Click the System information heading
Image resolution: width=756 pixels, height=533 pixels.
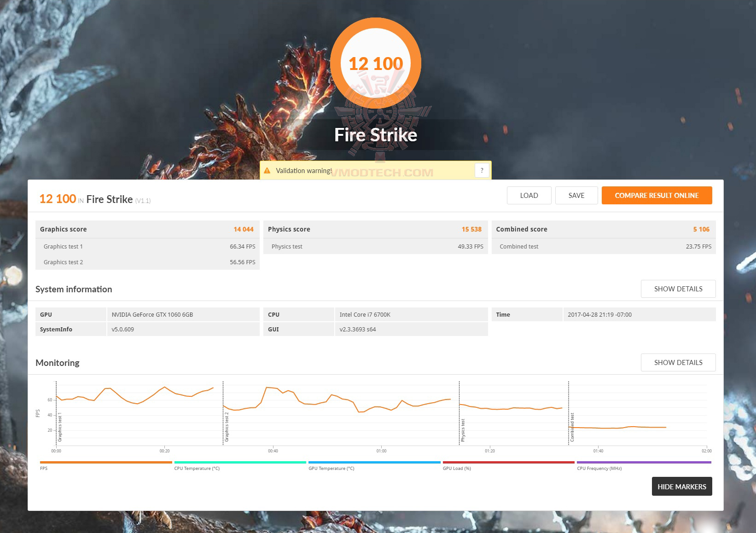pos(74,289)
